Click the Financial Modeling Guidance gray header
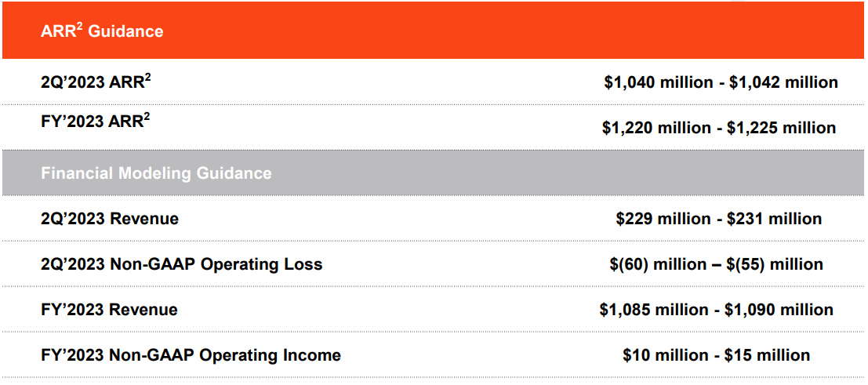Screen dimensions: 868x385 (x=433, y=173)
